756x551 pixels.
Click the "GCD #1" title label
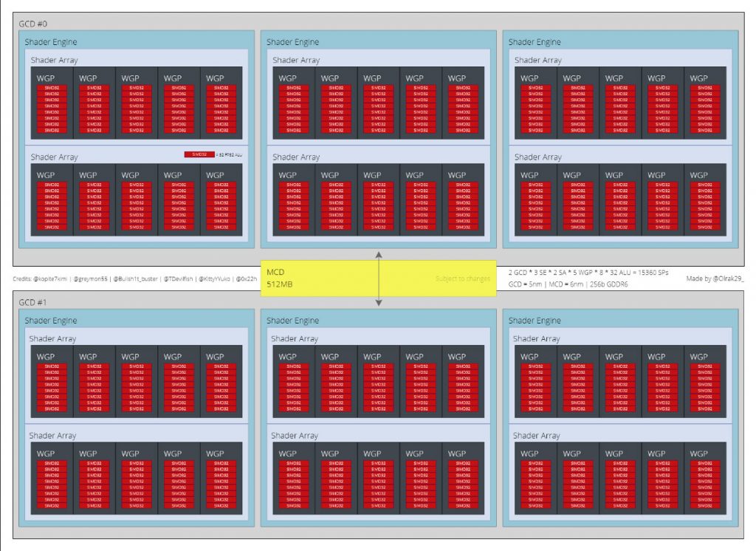[x=32, y=303]
